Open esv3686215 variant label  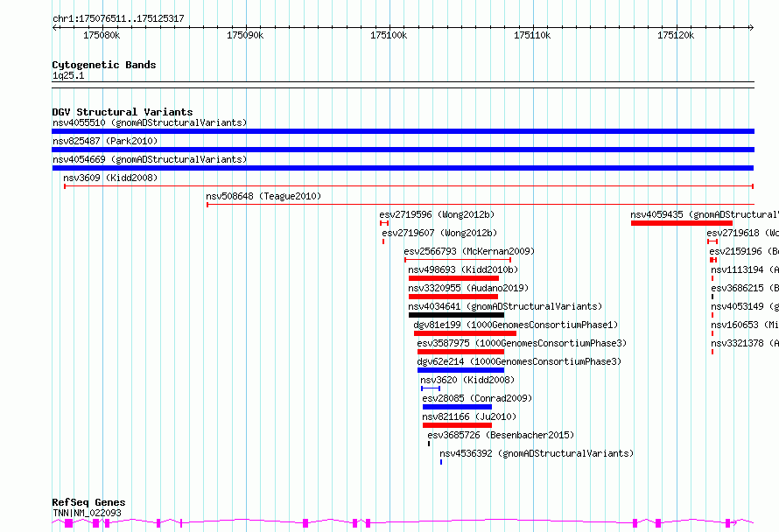745,288
